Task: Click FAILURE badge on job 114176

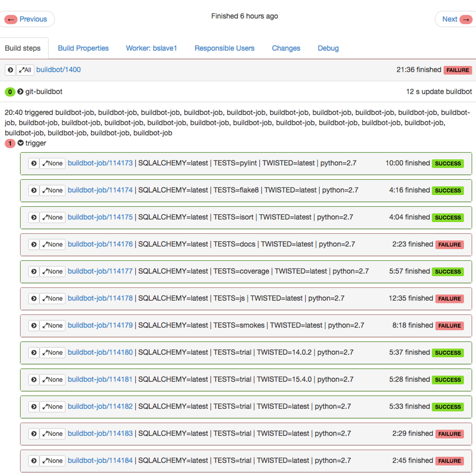Action: coord(450,245)
